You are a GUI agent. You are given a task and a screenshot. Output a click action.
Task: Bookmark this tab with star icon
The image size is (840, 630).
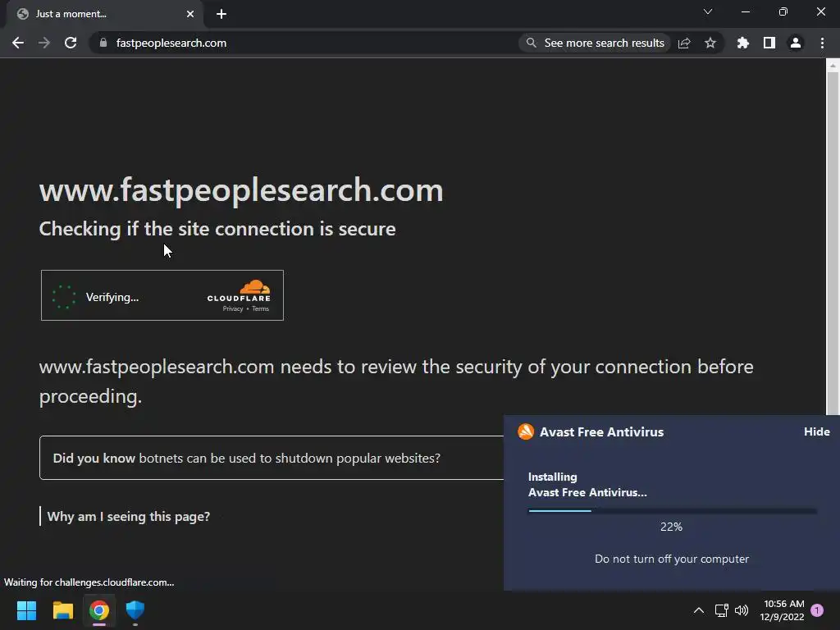coord(710,43)
